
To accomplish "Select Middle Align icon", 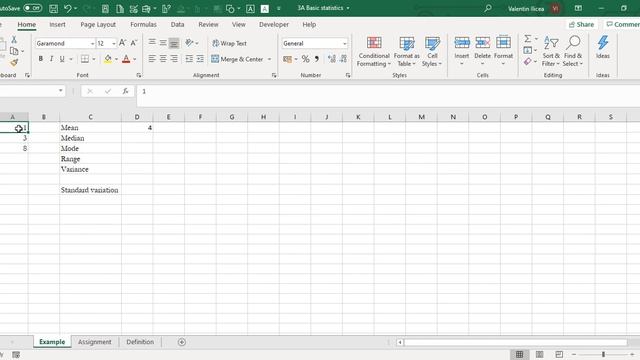I will pyautogui.click(x=163, y=42).
